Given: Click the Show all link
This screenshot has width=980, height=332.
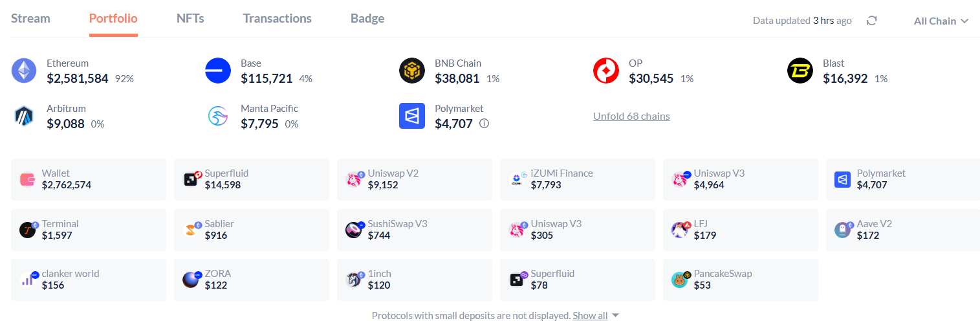Looking at the screenshot, I should [589, 316].
